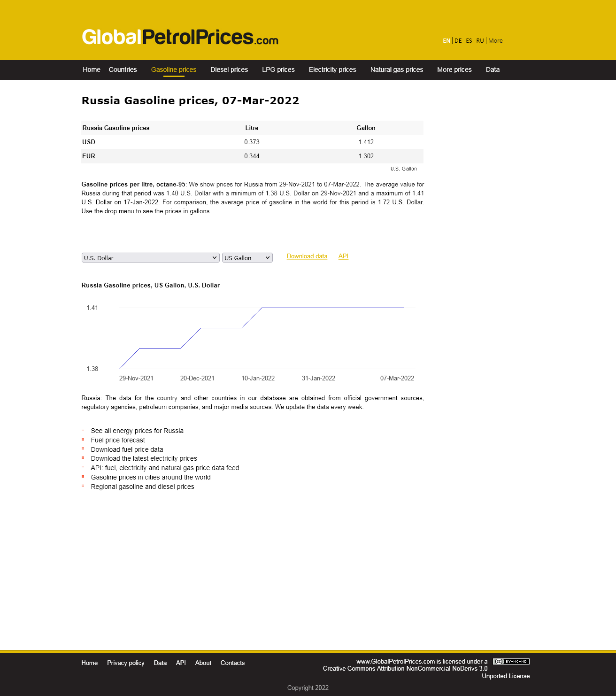Switch language to EN

point(447,41)
